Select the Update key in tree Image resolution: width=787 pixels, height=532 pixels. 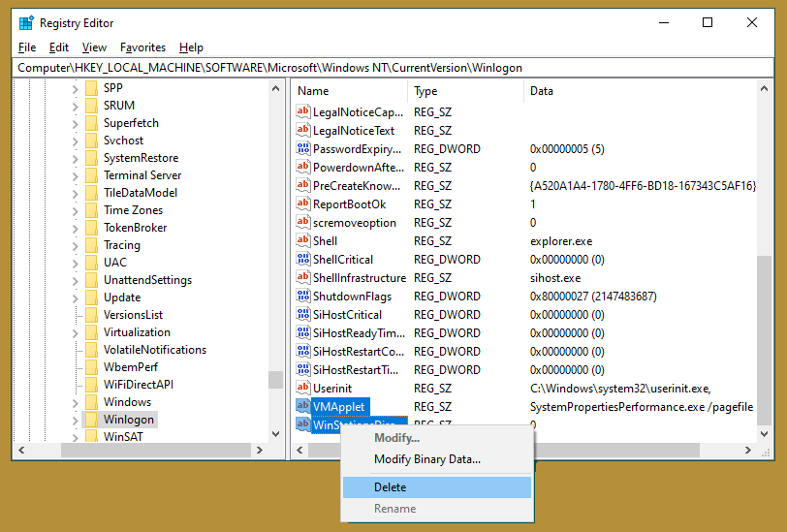122,297
